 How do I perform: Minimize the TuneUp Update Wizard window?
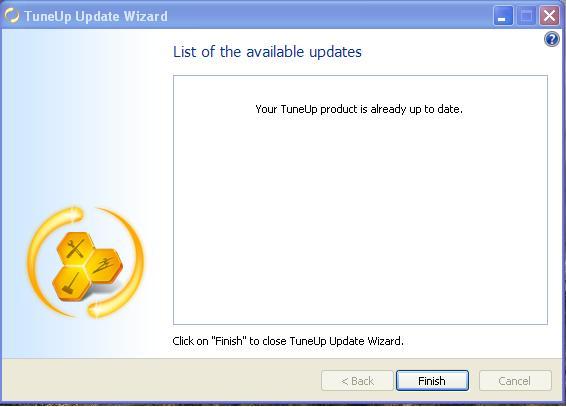coord(503,16)
